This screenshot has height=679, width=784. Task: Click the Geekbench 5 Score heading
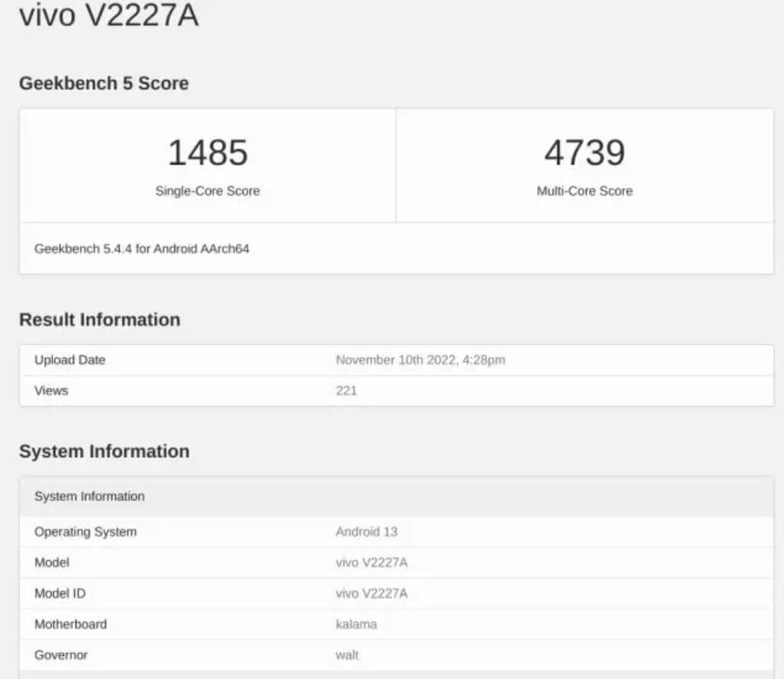(x=104, y=84)
